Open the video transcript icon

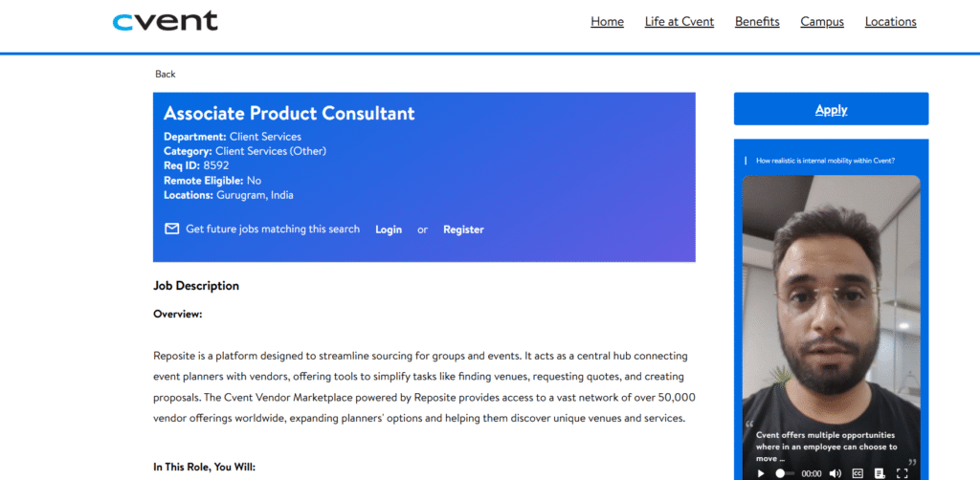880,472
